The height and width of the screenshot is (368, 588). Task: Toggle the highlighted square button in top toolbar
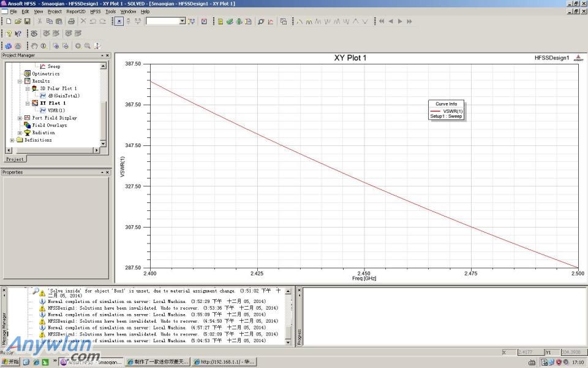point(119,21)
